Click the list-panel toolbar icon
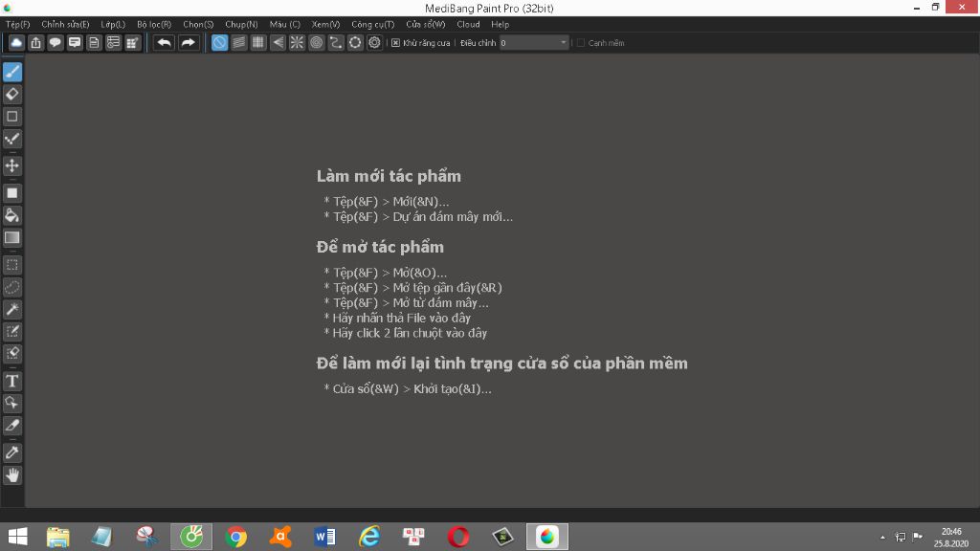The width and height of the screenshot is (980, 551). (x=113, y=42)
